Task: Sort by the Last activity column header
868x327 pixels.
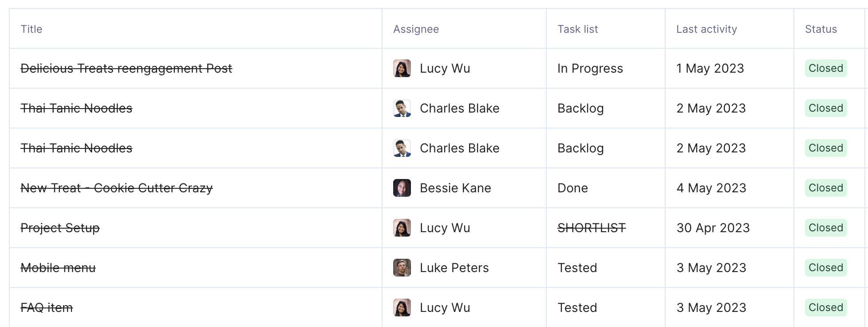Action: coord(706,29)
